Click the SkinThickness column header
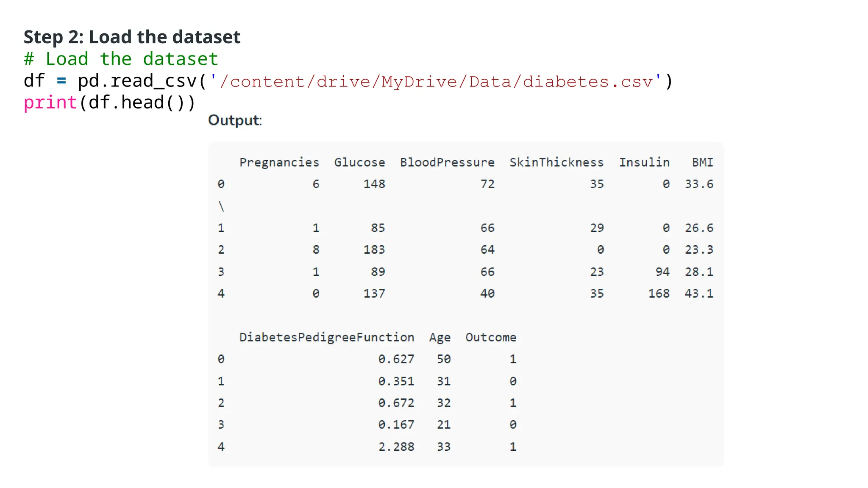Viewport: 868px width, 488px height. coord(556,162)
